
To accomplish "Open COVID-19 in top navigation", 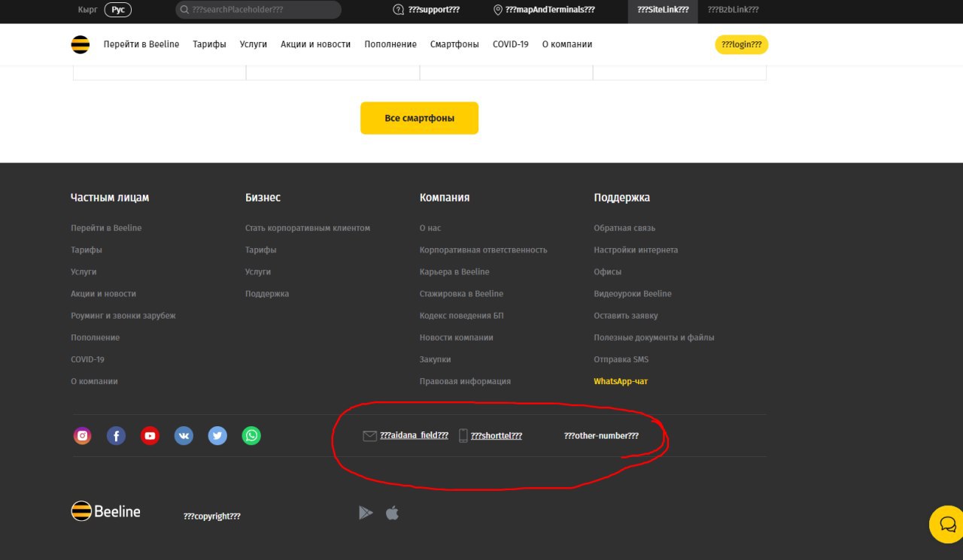I will click(x=511, y=44).
